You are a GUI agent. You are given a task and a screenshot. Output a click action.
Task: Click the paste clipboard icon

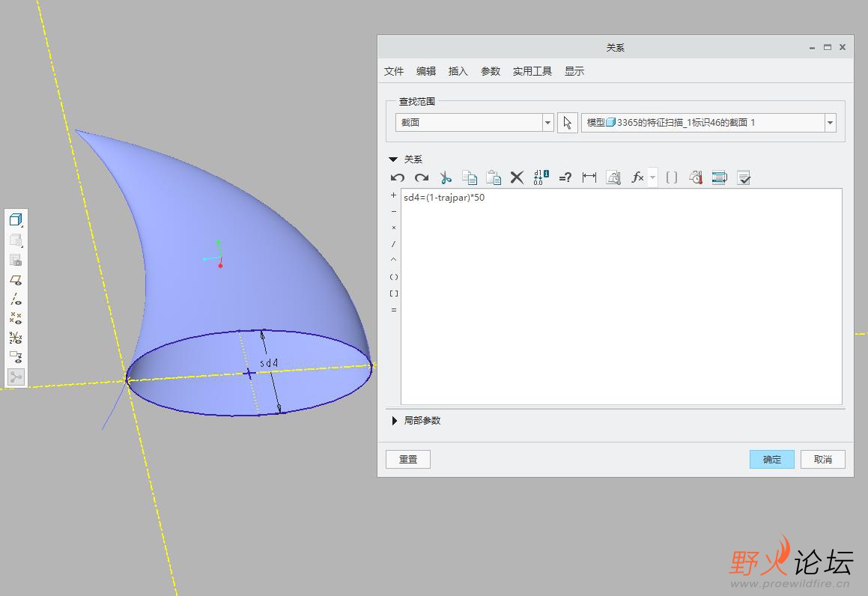(x=494, y=177)
